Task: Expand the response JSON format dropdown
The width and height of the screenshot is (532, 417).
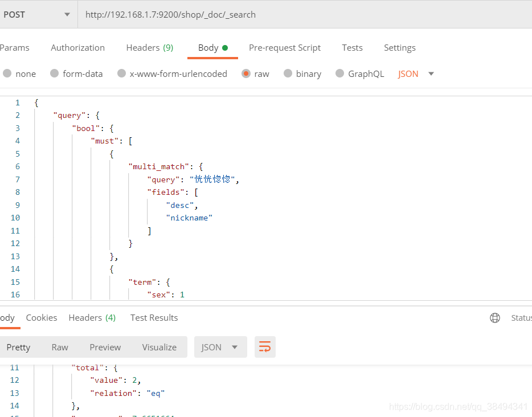Action: (x=220, y=347)
